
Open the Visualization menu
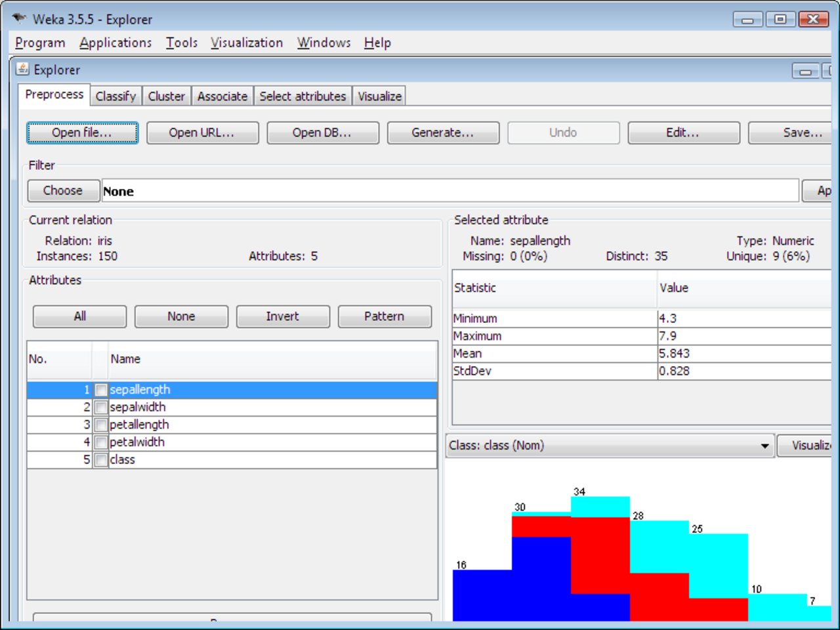pos(247,43)
